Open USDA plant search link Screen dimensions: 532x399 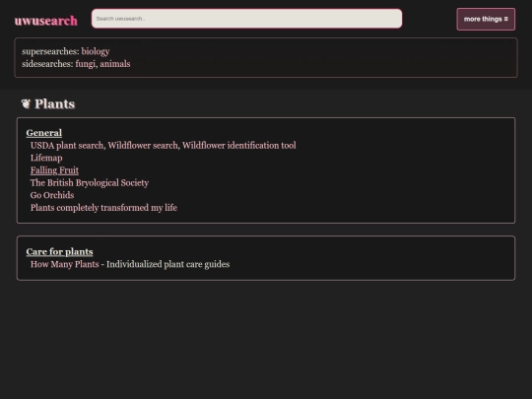(67, 146)
